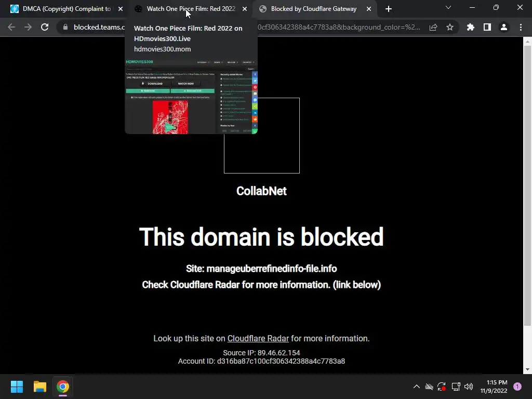Viewport: 532px width, 399px height.
Task: Click the scroll down arrow
Action: point(527,369)
